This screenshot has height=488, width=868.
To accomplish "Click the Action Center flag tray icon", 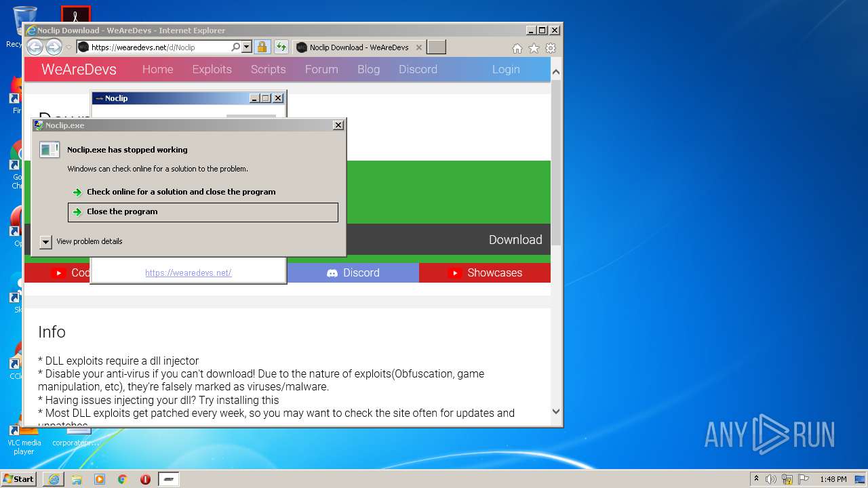I will click(804, 479).
